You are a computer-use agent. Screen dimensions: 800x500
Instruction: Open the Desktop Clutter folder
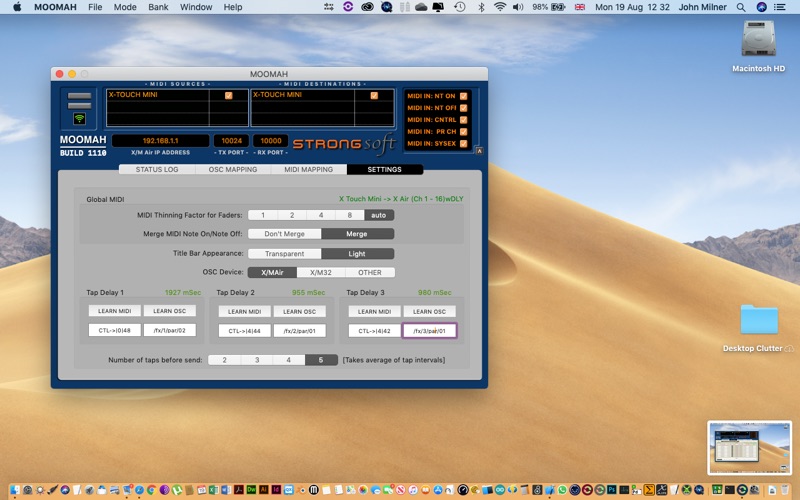pyautogui.click(x=758, y=321)
